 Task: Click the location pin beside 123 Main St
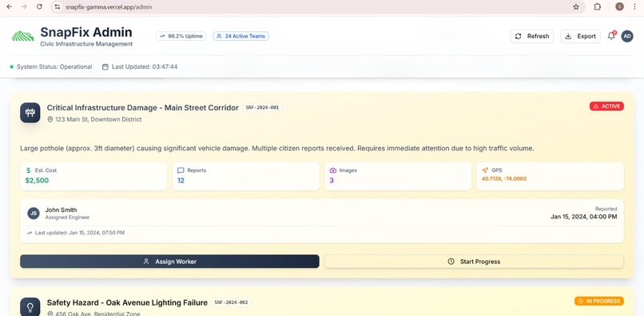(50, 119)
